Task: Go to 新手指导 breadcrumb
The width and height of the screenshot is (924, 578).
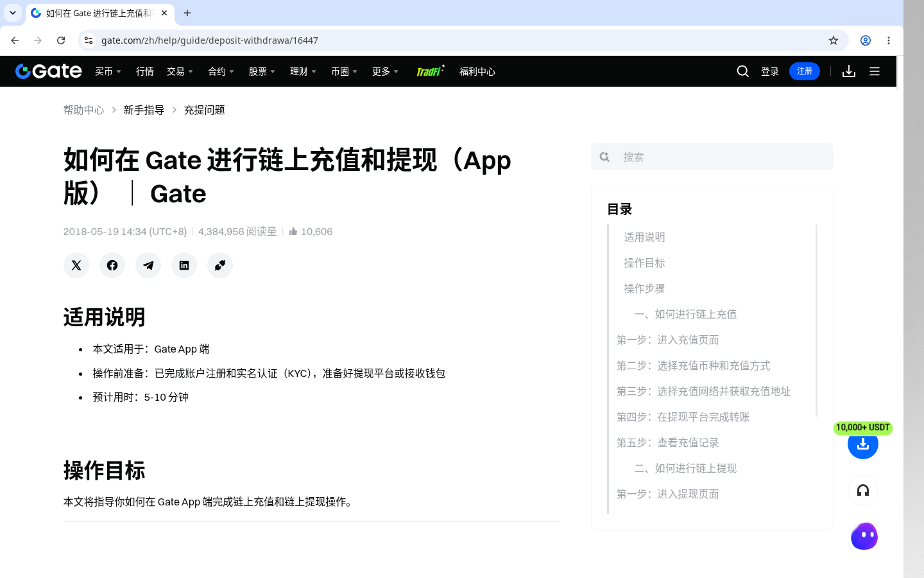Action: click(x=144, y=110)
